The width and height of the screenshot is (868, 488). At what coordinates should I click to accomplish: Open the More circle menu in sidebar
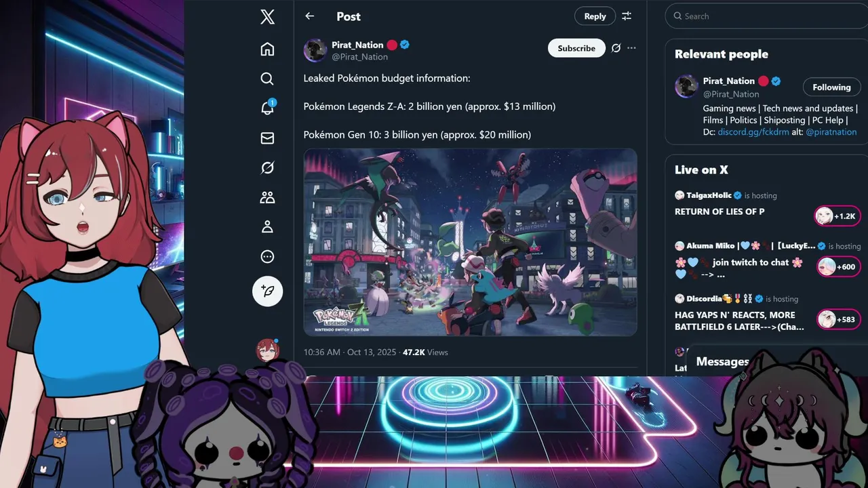[x=267, y=257]
